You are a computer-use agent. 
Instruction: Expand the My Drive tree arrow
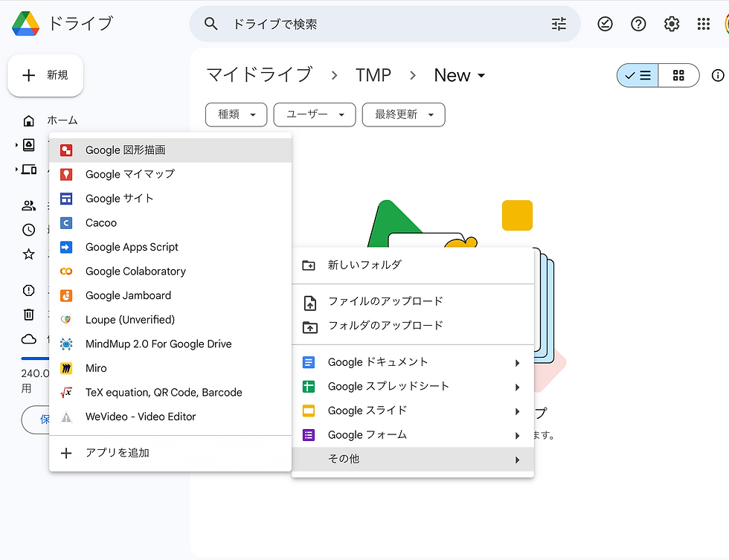[16, 145]
